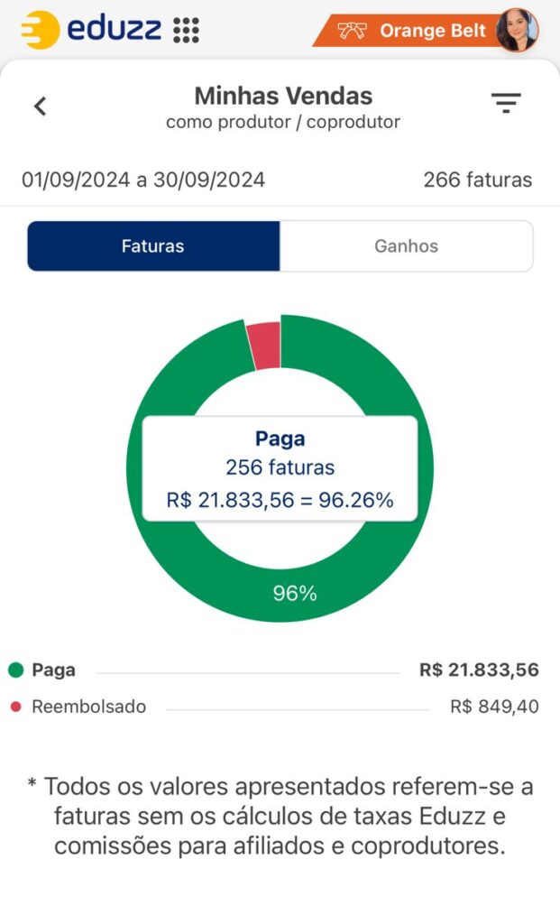Click the red Reembolsado chart slice
Viewport: 560px width, 924px height.
click(x=264, y=346)
